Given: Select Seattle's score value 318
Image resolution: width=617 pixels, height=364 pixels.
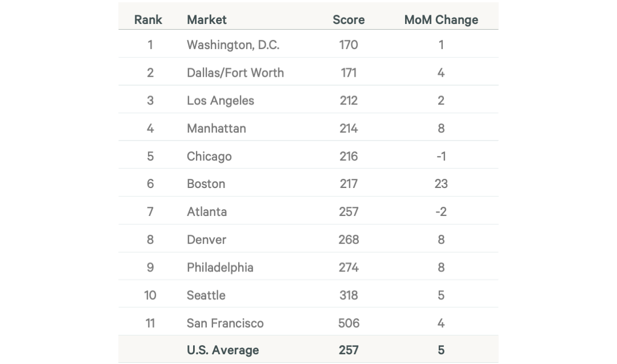Looking at the screenshot, I should tap(348, 295).
